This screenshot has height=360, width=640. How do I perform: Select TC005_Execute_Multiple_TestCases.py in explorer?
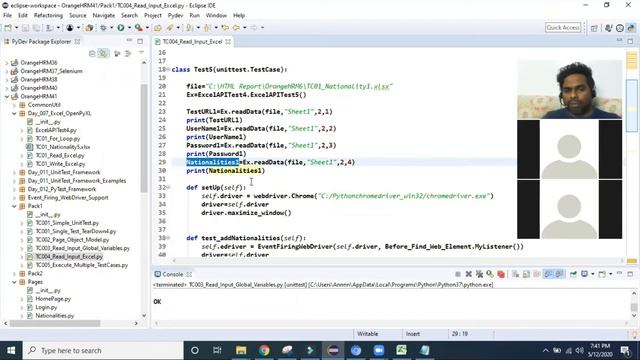tap(81, 265)
